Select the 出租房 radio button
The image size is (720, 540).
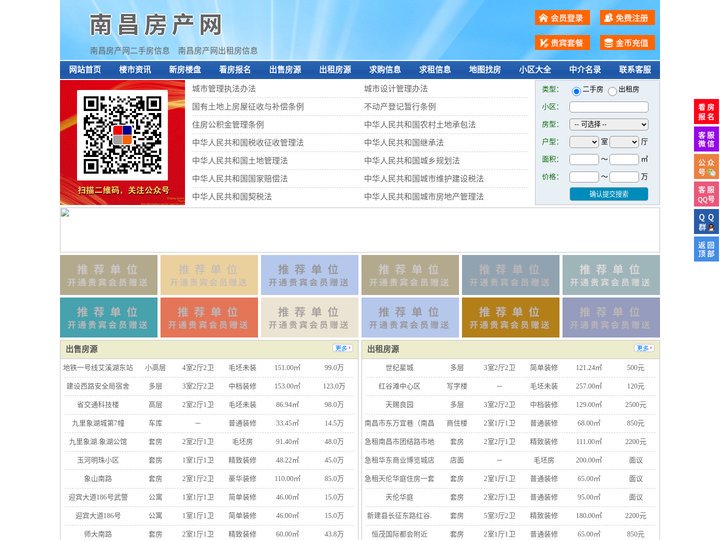[612, 91]
